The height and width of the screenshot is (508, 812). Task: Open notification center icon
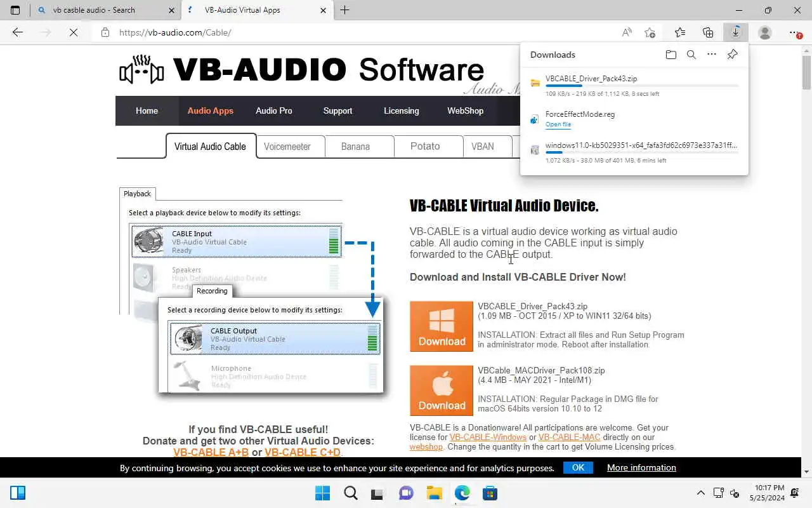(x=796, y=493)
